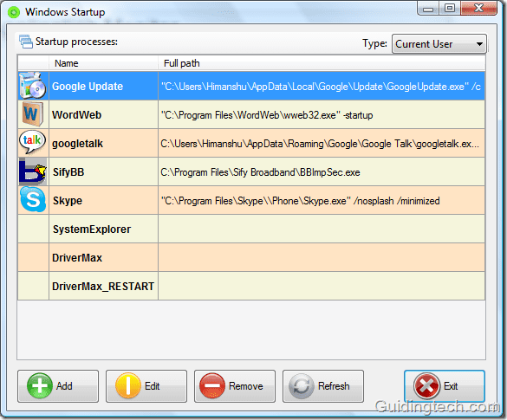Click the WordWeb book icon

tap(33, 114)
